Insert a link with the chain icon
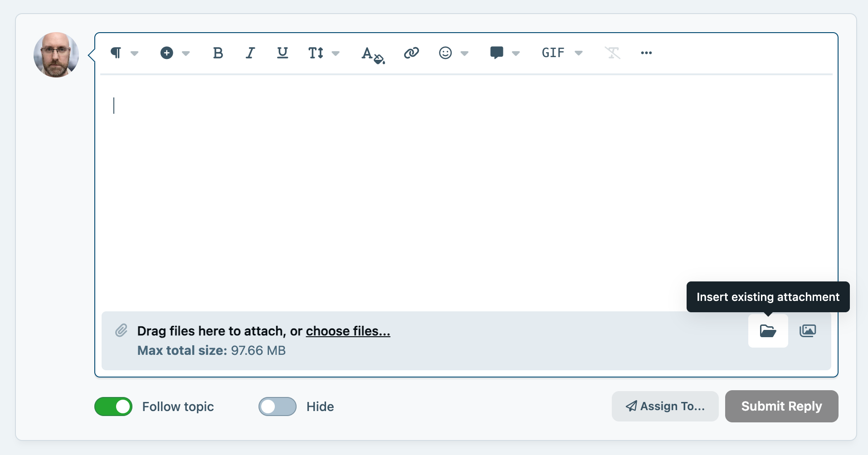This screenshot has height=455, width=868. click(x=411, y=53)
